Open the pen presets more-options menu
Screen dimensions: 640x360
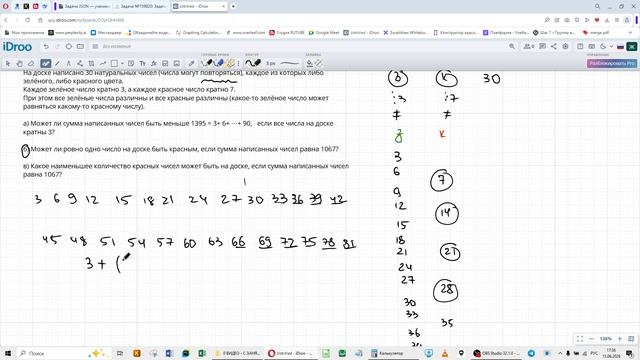(238, 63)
